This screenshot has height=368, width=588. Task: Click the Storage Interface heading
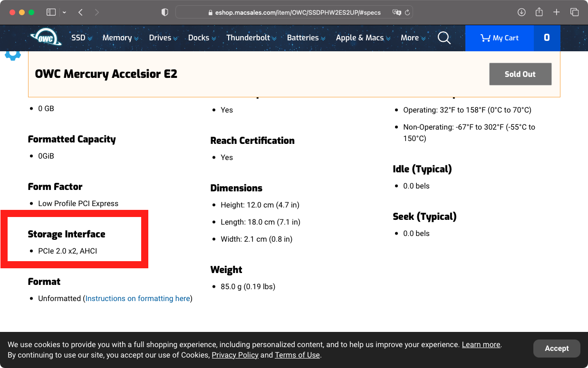click(x=67, y=234)
